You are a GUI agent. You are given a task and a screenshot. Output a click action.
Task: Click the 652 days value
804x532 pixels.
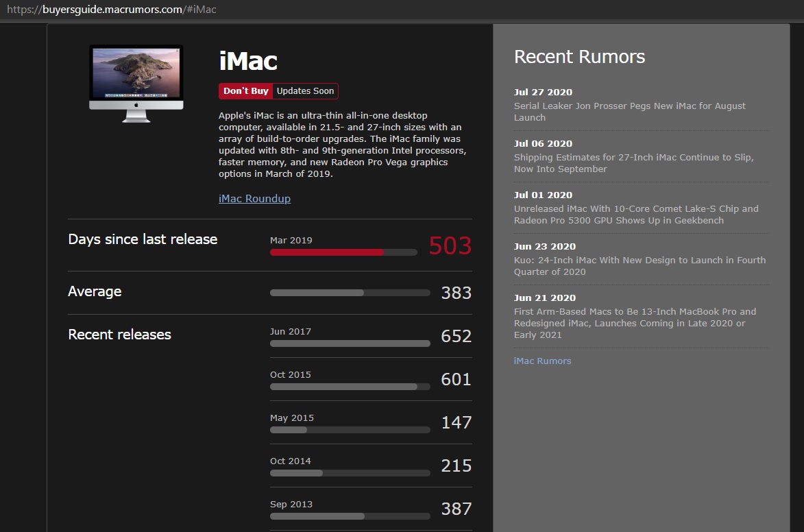[x=456, y=336]
